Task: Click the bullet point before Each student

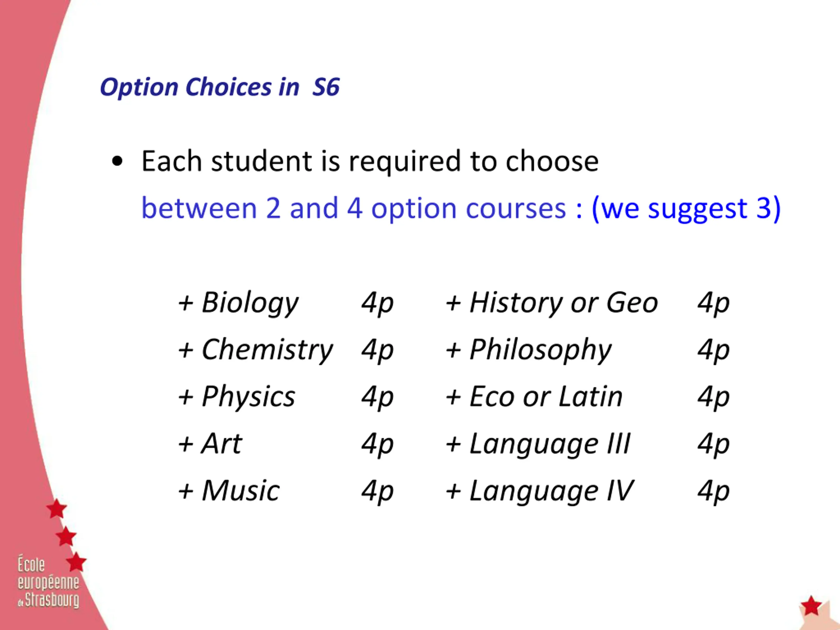Action: [118, 161]
